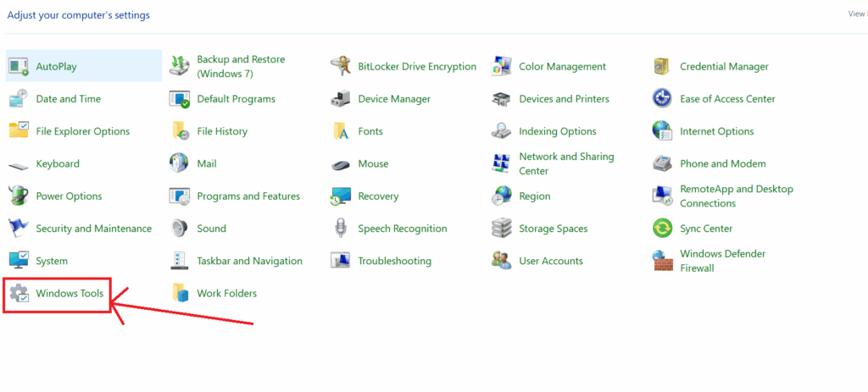
Task: Click the Keyboard icon
Action: point(19,164)
